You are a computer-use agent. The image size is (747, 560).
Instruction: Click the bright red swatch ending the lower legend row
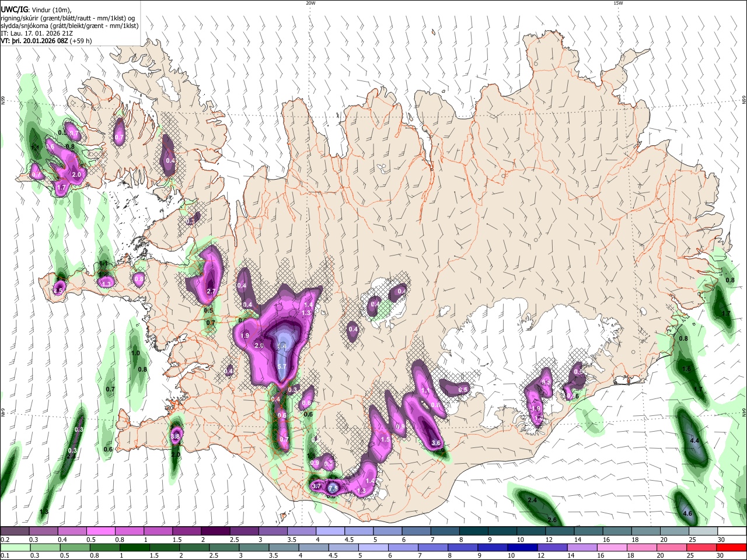(x=731, y=547)
